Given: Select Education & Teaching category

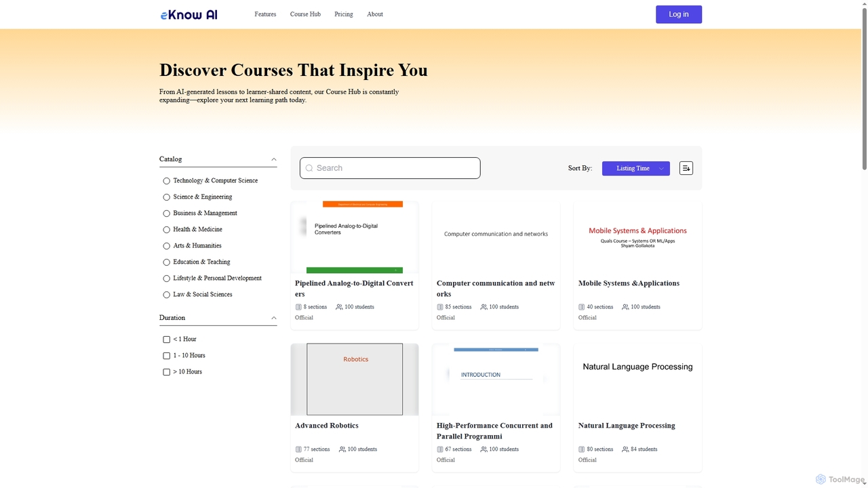Looking at the screenshot, I should click(166, 262).
